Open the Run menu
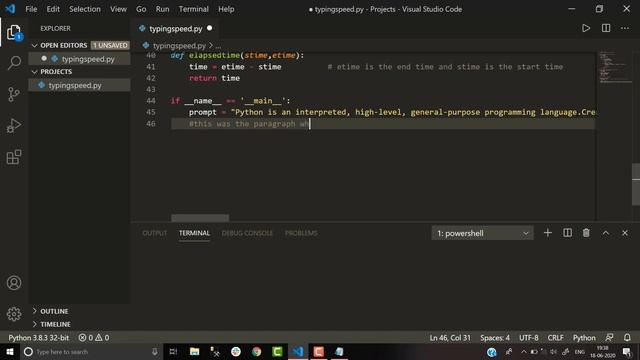 162,9
